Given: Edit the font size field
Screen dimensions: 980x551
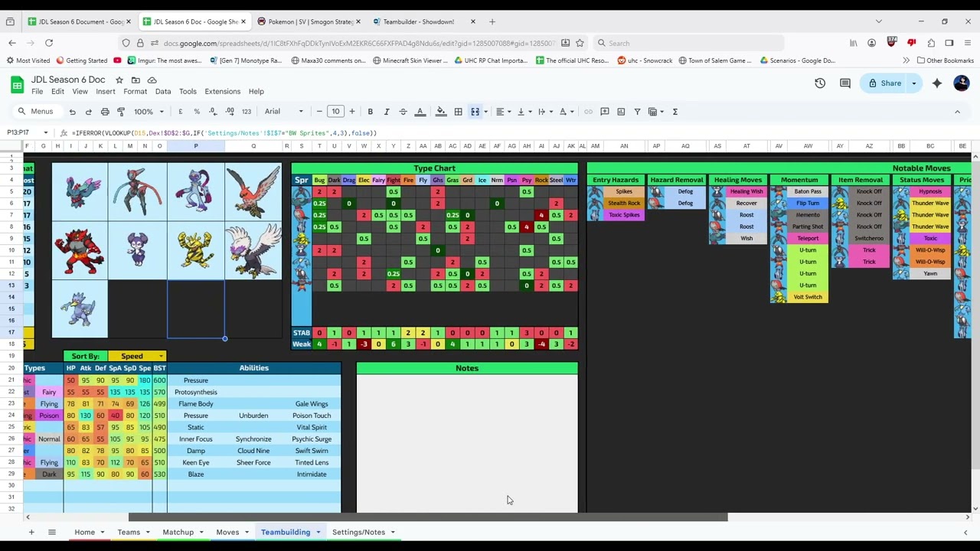Looking at the screenshot, I should pyautogui.click(x=335, y=112).
